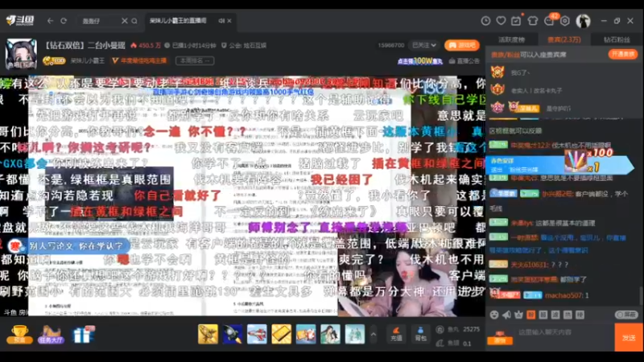The image size is (644, 362).
Task: Click the streamer avatar picture
Action: point(21,54)
